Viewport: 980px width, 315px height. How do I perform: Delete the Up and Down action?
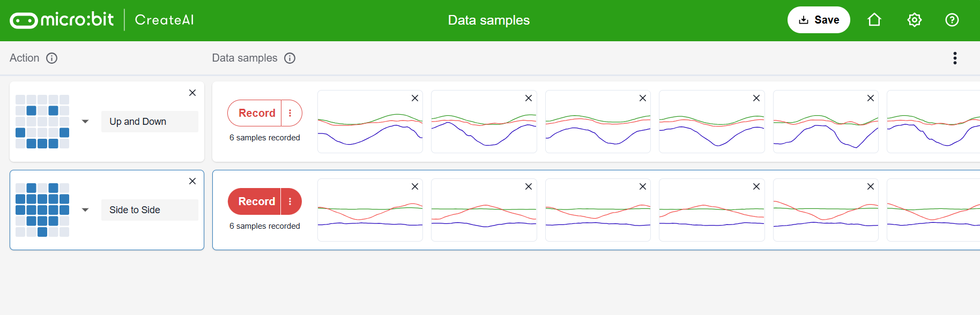[192, 93]
